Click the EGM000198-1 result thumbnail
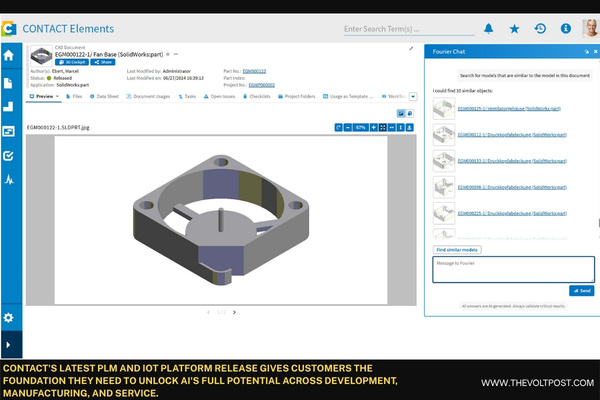This screenshot has width=600, height=400. (444, 187)
